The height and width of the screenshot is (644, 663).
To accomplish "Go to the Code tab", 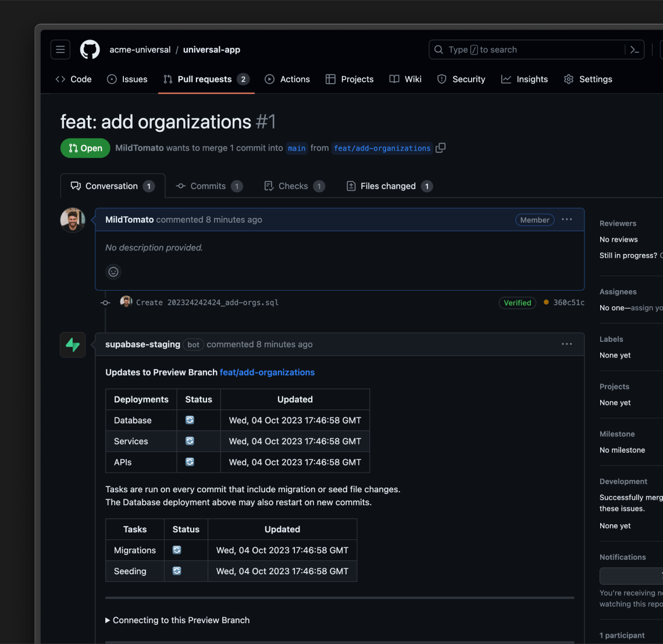I will tap(74, 79).
